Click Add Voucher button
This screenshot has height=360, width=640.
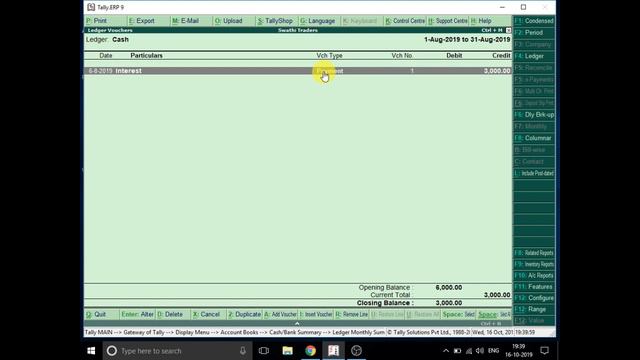(x=280, y=315)
